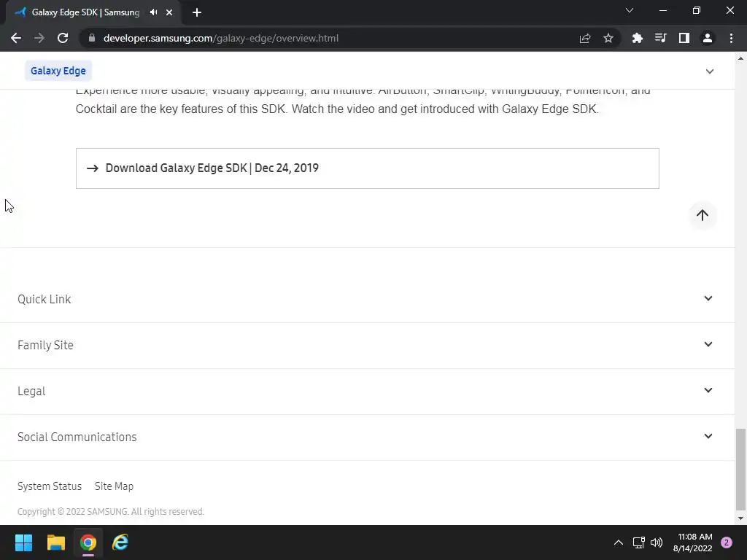This screenshot has height=560, width=747.
Task: Open the System Status link
Action: 50,486
